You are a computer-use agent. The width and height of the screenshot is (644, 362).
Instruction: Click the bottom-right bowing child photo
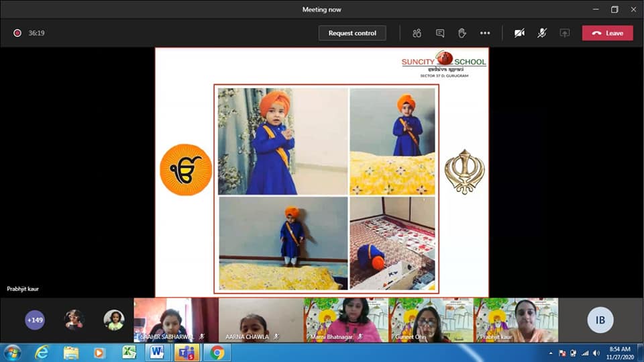[392, 243]
